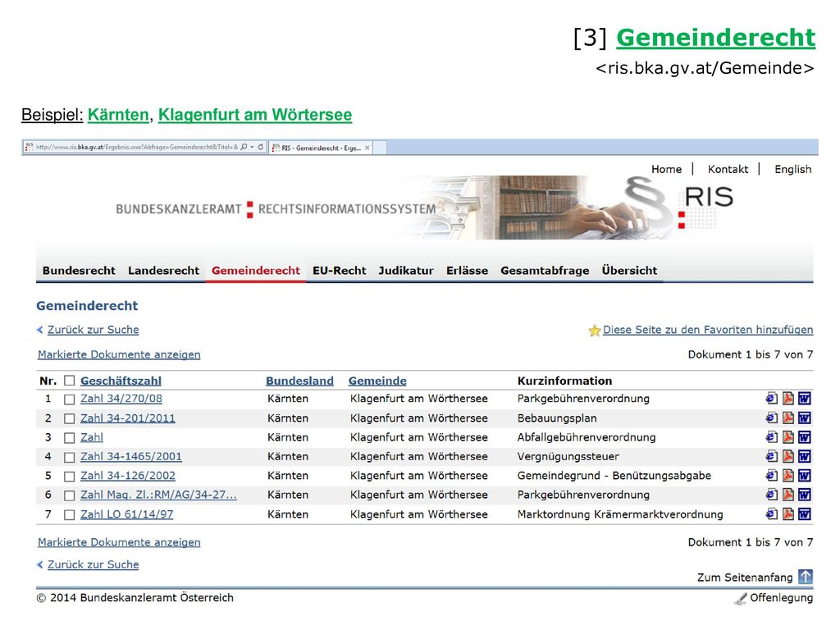The width and height of the screenshot is (840, 630).
Task: Click bottom Zurück zur Suche link
Action: 94,564
